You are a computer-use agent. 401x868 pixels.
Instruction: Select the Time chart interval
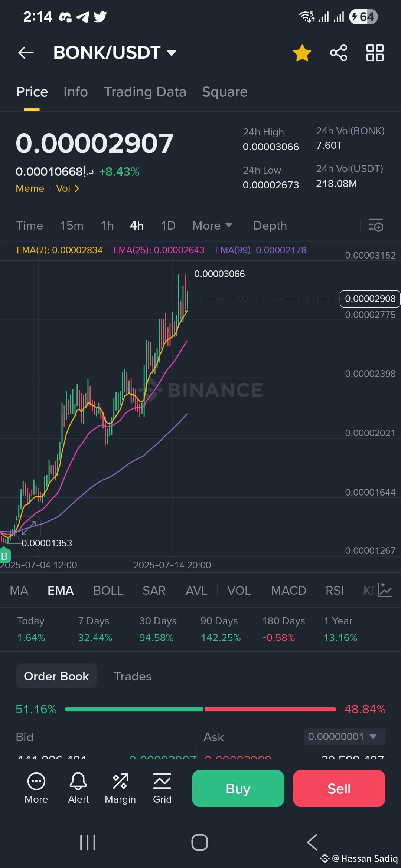click(x=30, y=226)
